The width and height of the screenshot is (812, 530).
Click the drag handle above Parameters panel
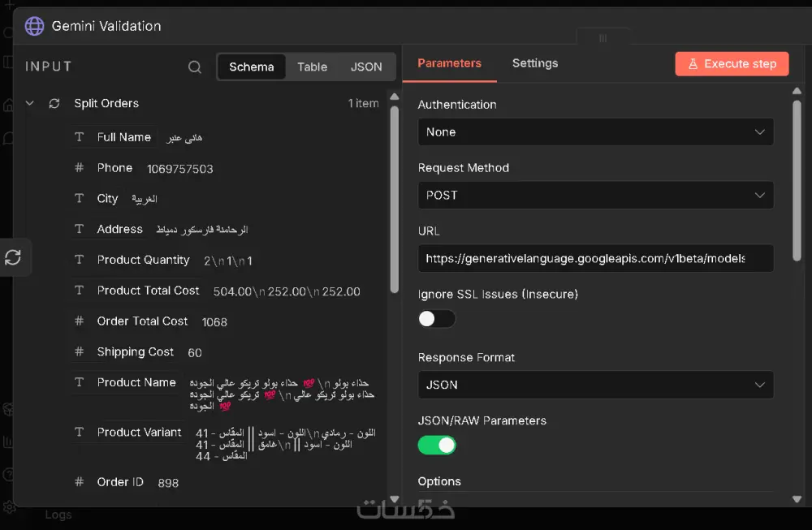603,38
